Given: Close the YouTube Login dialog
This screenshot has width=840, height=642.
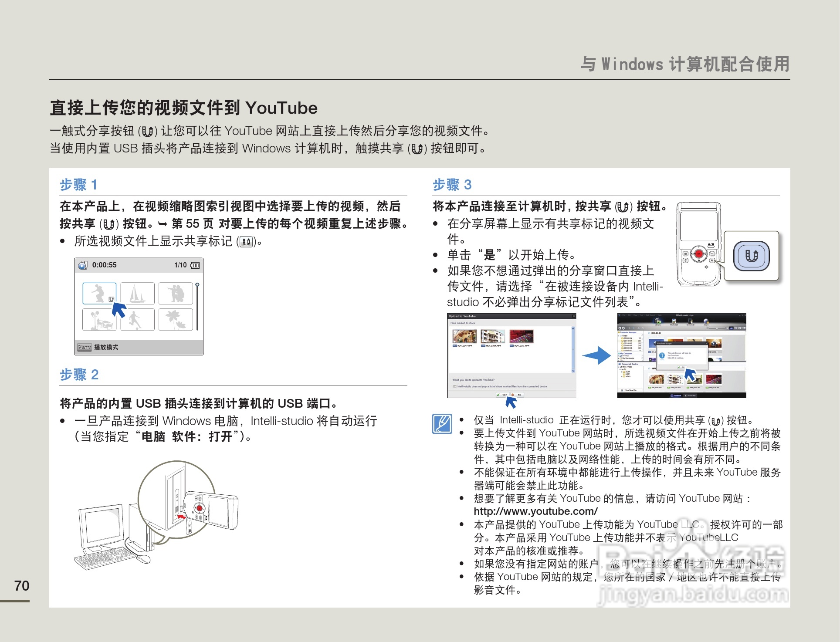Looking at the screenshot, I should 706,344.
